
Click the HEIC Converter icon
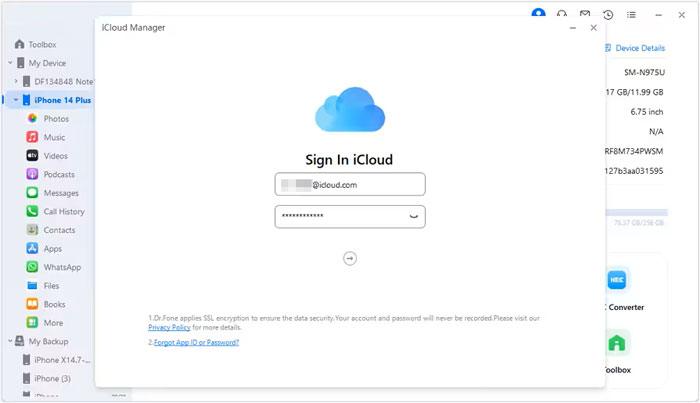[x=617, y=280]
